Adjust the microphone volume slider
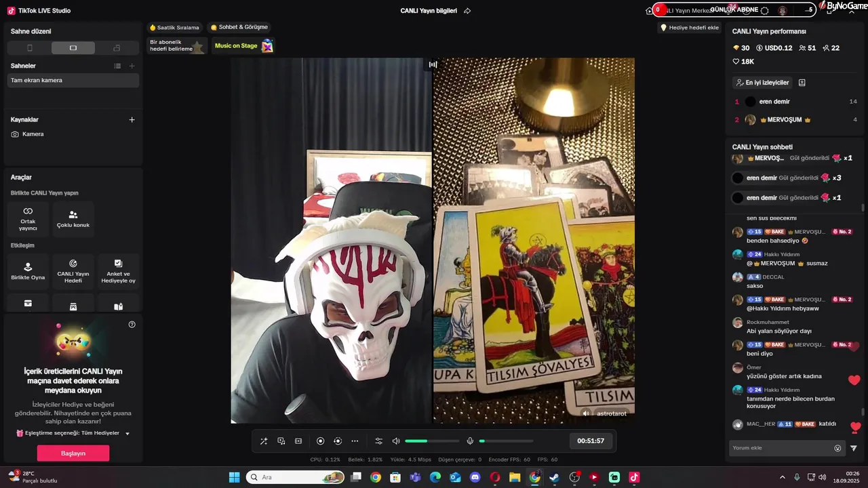The width and height of the screenshot is (868, 488). (x=506, y=441)
